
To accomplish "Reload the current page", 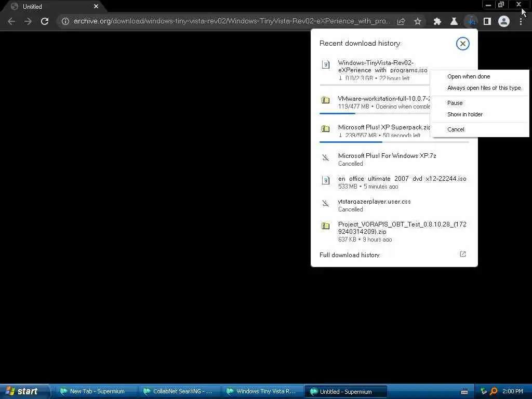I will tap(45, 21).
